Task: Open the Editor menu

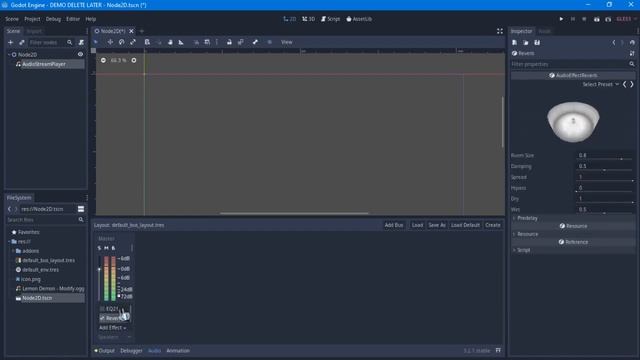Action: click(x=73, y=19)
